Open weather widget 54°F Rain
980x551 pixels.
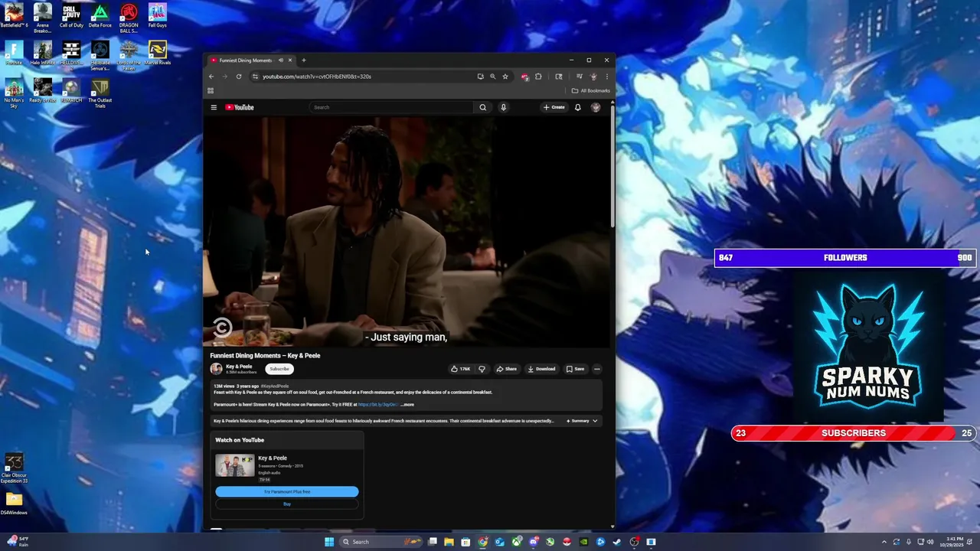[17, 542]
